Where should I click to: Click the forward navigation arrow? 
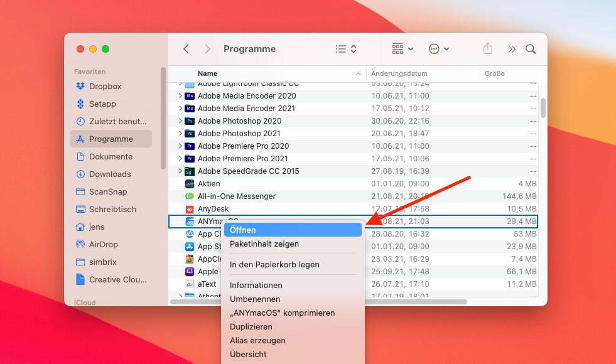pos(207,49)
